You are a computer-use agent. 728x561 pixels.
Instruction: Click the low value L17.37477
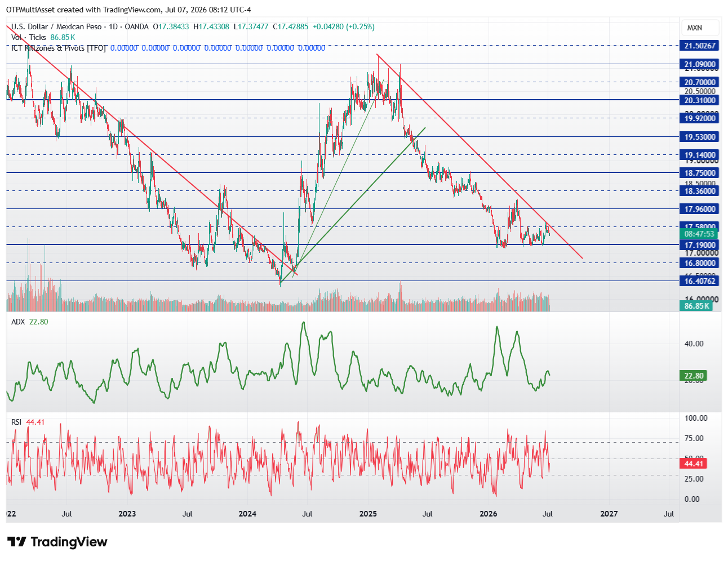[251, 26]
